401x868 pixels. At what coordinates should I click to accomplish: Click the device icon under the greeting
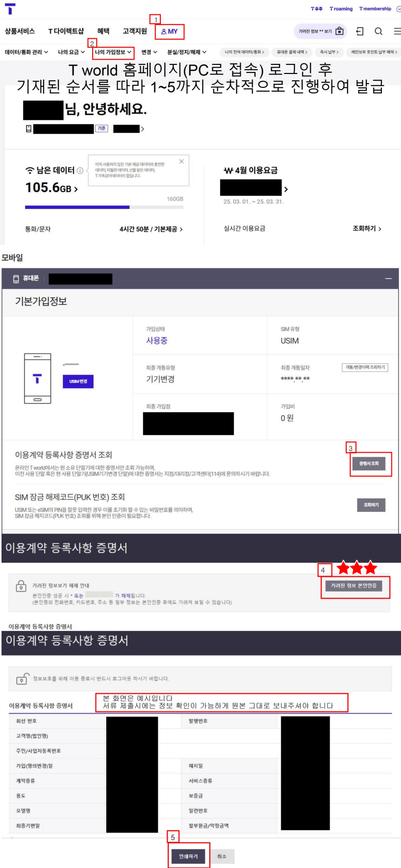click(x=29, y=129)
